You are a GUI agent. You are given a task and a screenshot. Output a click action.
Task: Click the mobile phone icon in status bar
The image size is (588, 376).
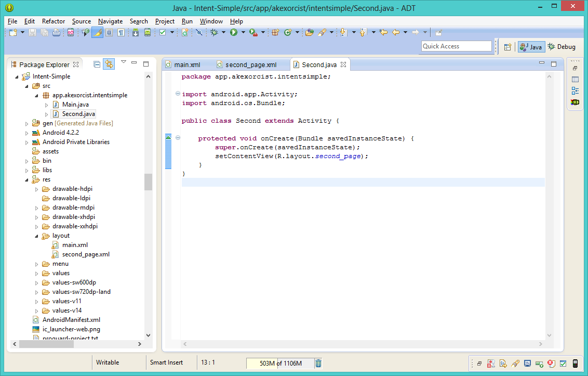click(575, 363)
